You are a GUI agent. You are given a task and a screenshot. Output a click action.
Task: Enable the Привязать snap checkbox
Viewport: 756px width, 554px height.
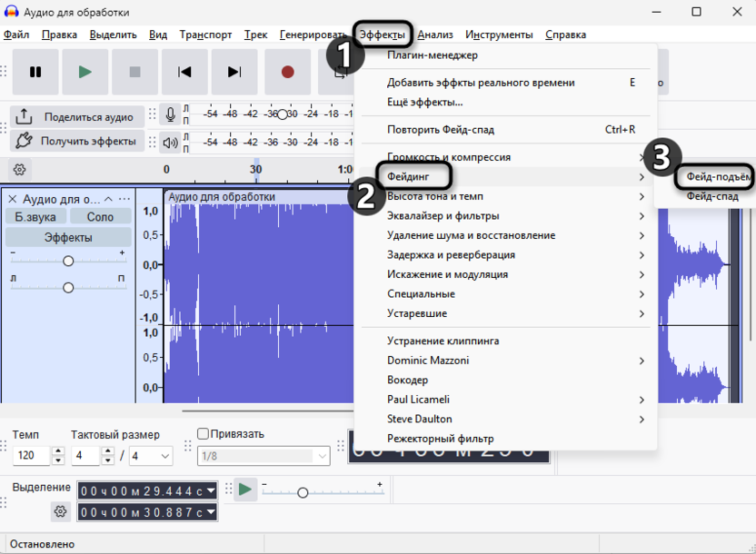click(x=204, y=434)
